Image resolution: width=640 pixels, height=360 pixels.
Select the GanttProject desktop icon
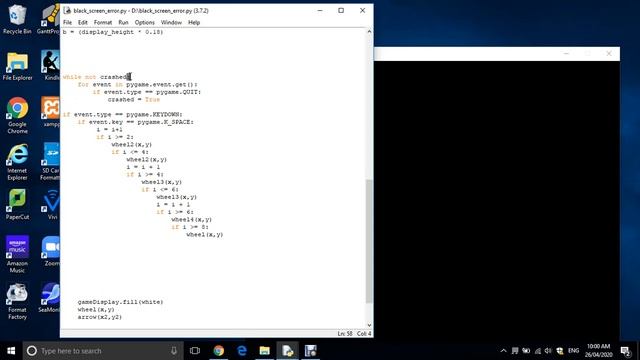click(x=49, y=19)
